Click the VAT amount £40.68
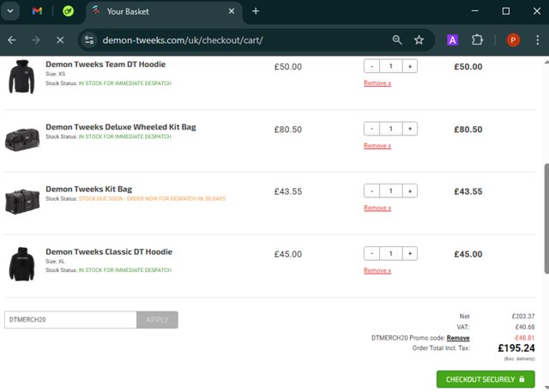The width and height of the screenshot is (549, 392). [525, 327]
